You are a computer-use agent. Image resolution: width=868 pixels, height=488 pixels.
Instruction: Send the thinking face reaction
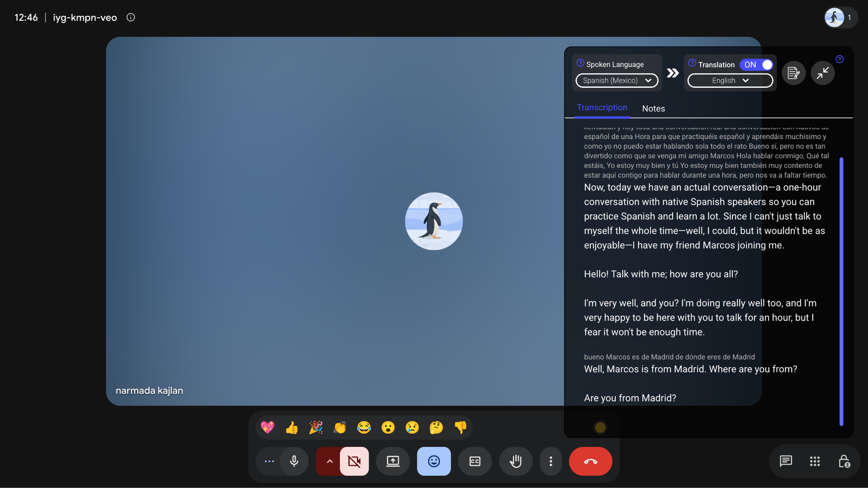[x=437, y=427]
